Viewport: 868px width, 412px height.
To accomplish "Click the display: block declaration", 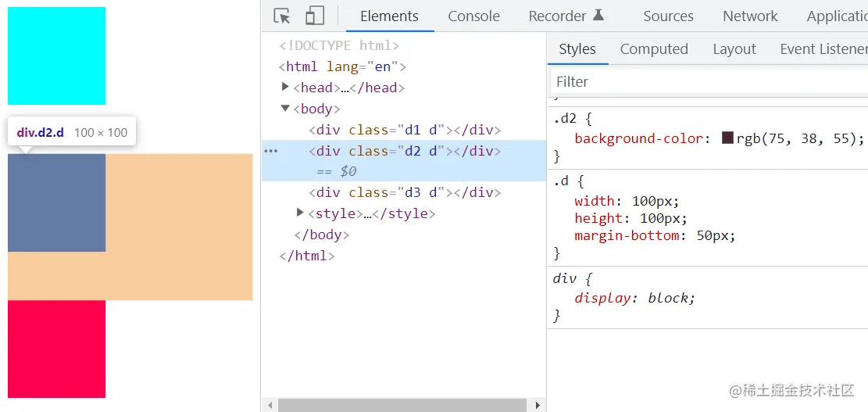I will tap(634, 299).
